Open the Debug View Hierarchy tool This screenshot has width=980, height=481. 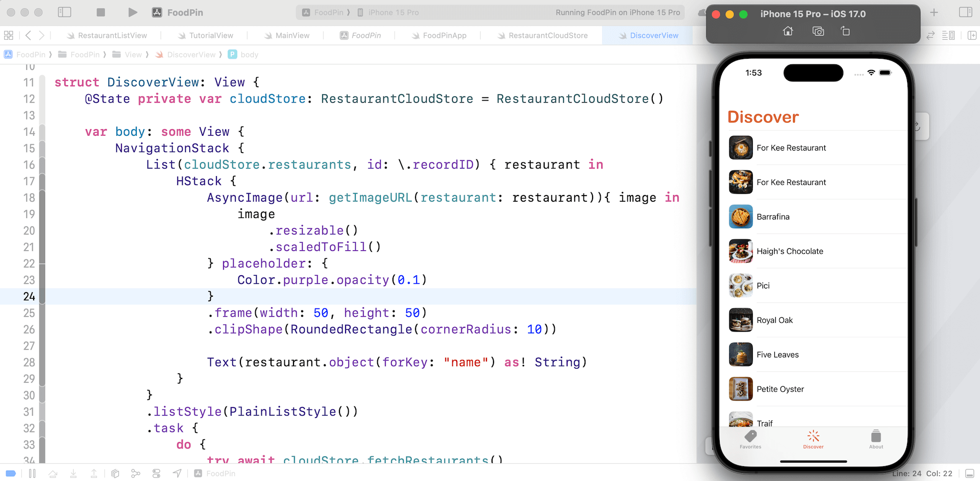pos(115,473)
